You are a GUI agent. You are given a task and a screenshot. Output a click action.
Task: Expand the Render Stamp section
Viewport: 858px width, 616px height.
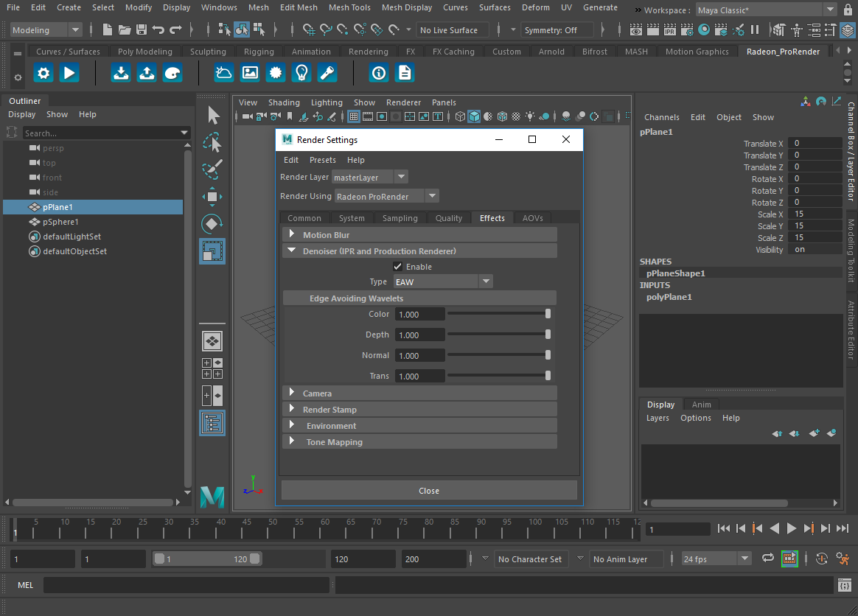pos(292,409)
